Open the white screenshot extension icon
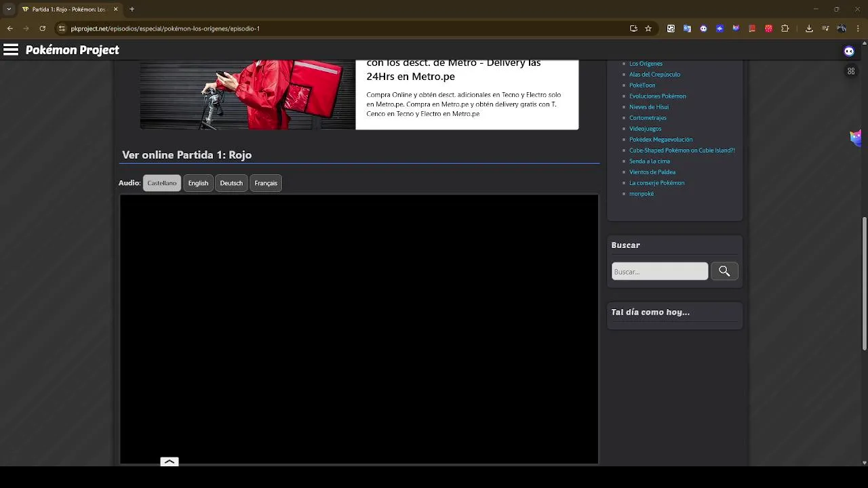This screenshot has width=868, height=488. [x=671, y=28]
